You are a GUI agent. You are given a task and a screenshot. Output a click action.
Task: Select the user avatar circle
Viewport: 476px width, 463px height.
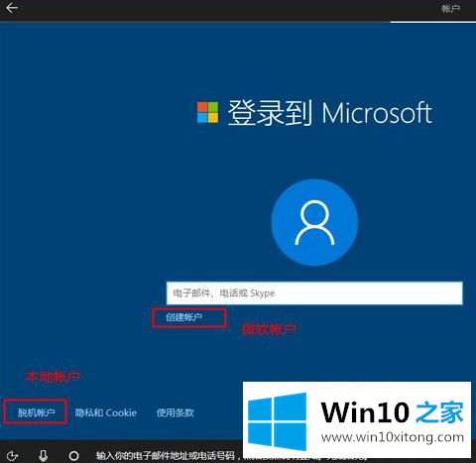pyautogui.click(x=314, y=222)
